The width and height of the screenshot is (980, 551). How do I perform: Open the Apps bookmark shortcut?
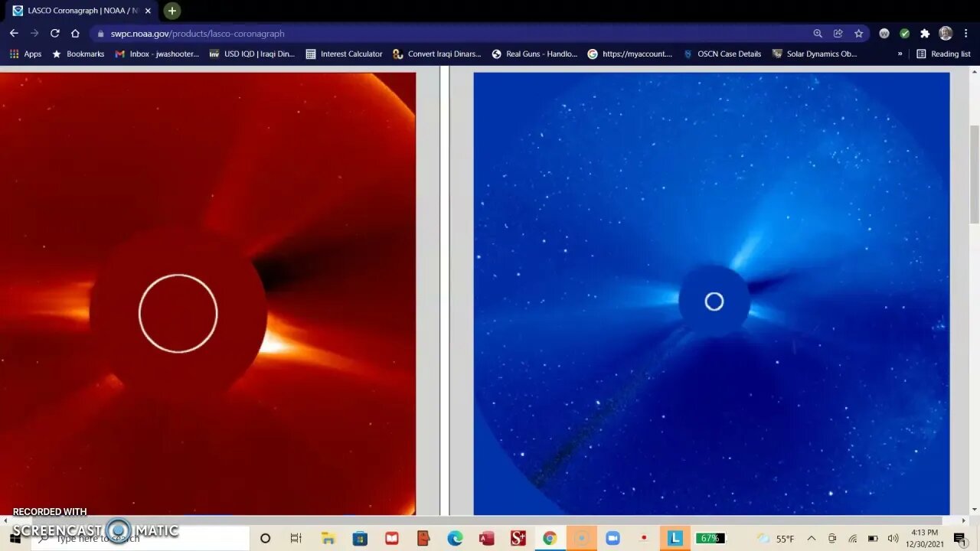(25, 54)
